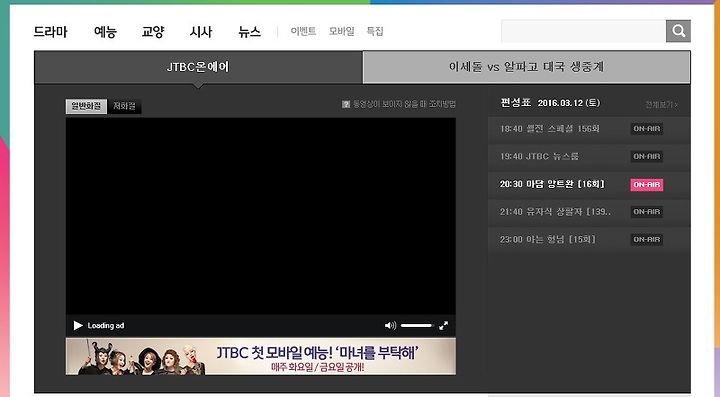720x397 pixels.
Task: Click the Loading ad status text
Action: click(106, 325)
